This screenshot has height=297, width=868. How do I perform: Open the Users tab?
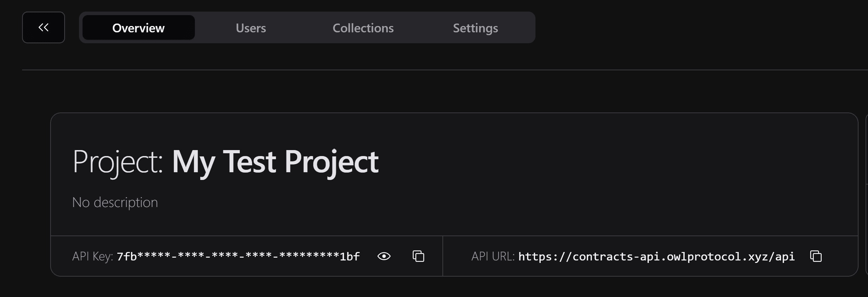[251, 28]
